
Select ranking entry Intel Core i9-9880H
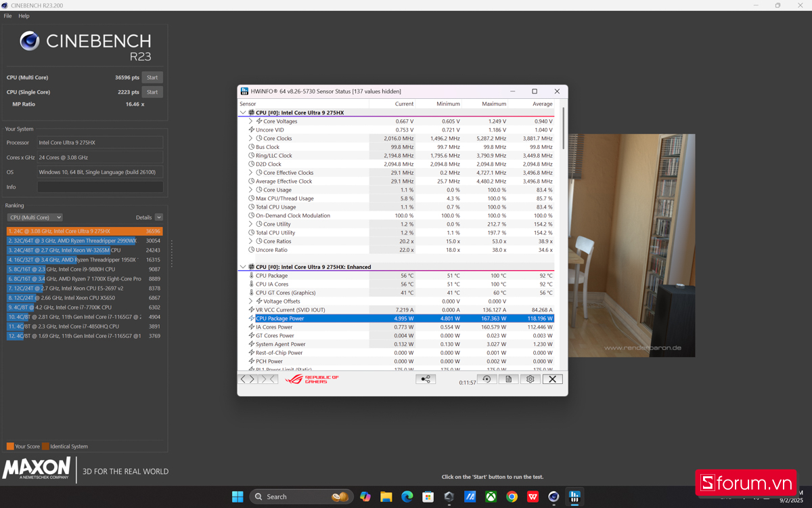tap(85, 269)
